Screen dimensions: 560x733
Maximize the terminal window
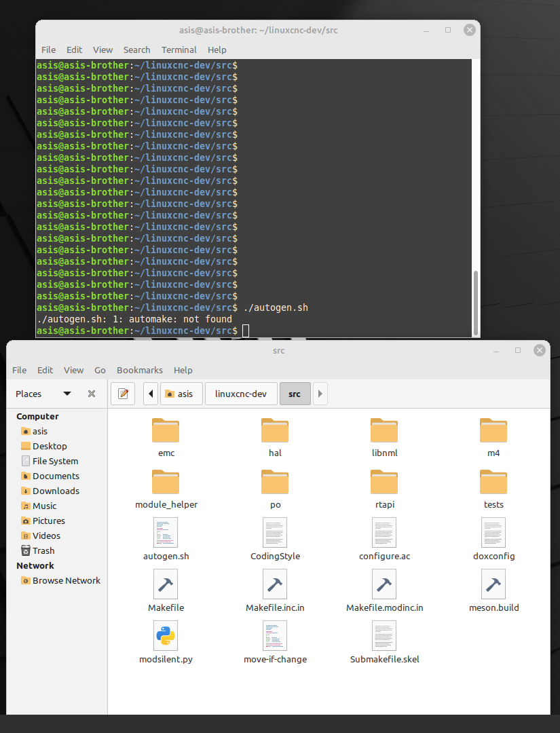(x=448, y=30)
